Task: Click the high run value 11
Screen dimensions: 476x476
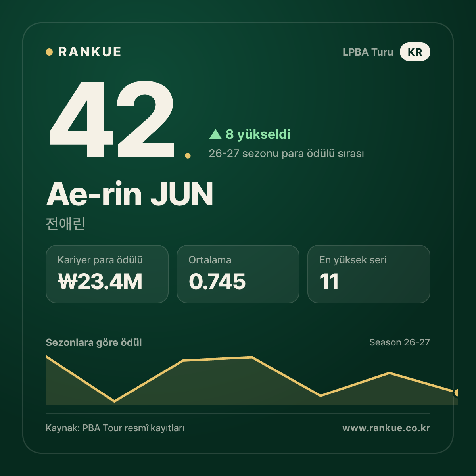Action: pos(329,282)
